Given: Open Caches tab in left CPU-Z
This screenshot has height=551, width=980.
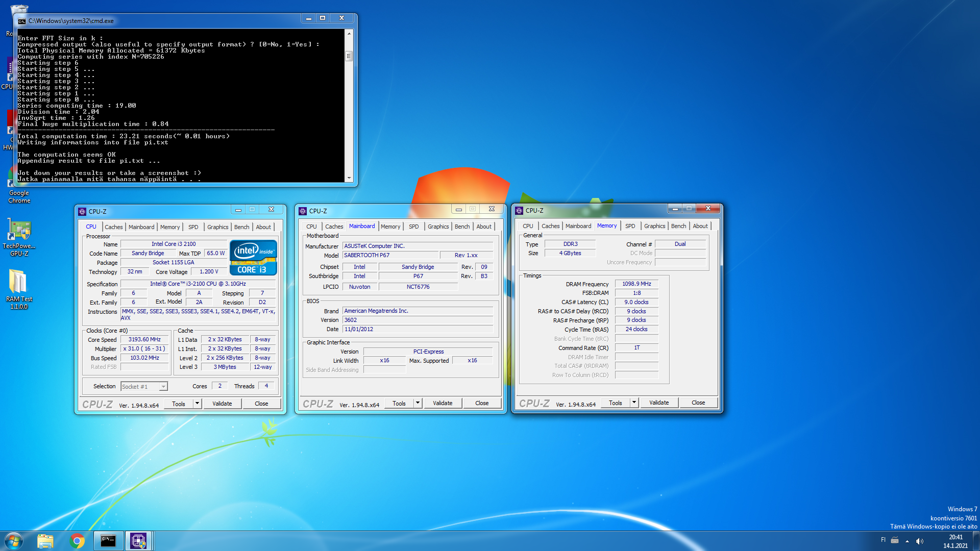Looking at the screenshot, I should (114, 227).
